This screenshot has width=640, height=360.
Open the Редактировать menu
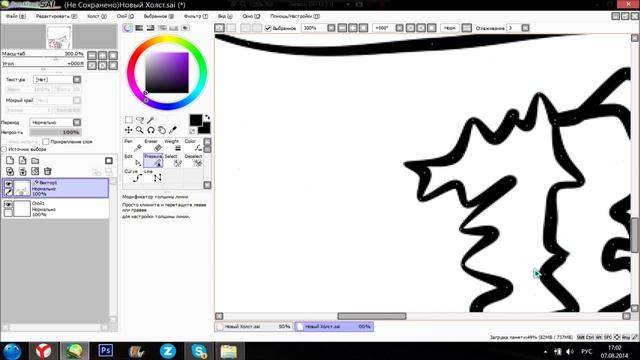pyautogui.click(x=56, y=16)
